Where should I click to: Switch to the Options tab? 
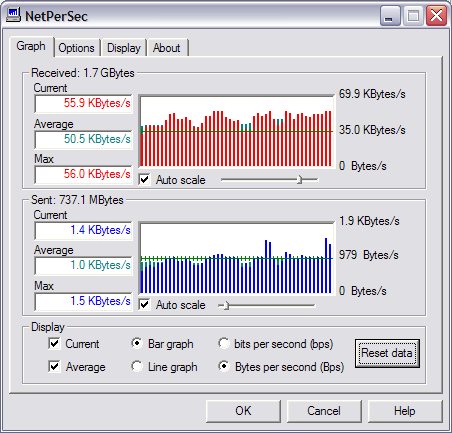point(76,48)
